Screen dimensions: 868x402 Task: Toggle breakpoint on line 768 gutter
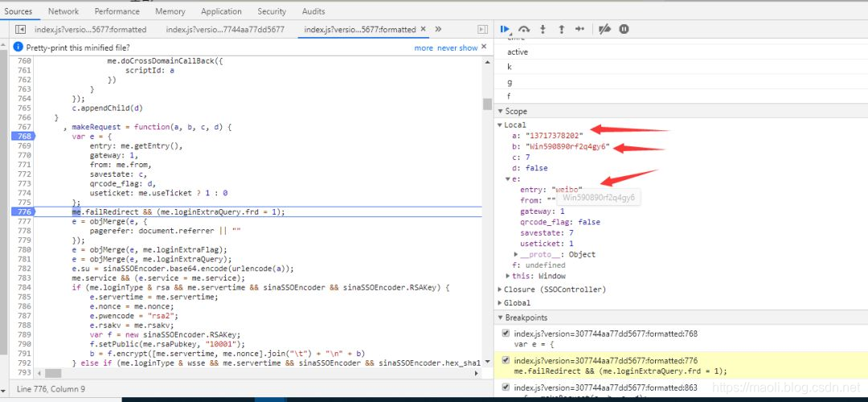(x=23, y=136)
